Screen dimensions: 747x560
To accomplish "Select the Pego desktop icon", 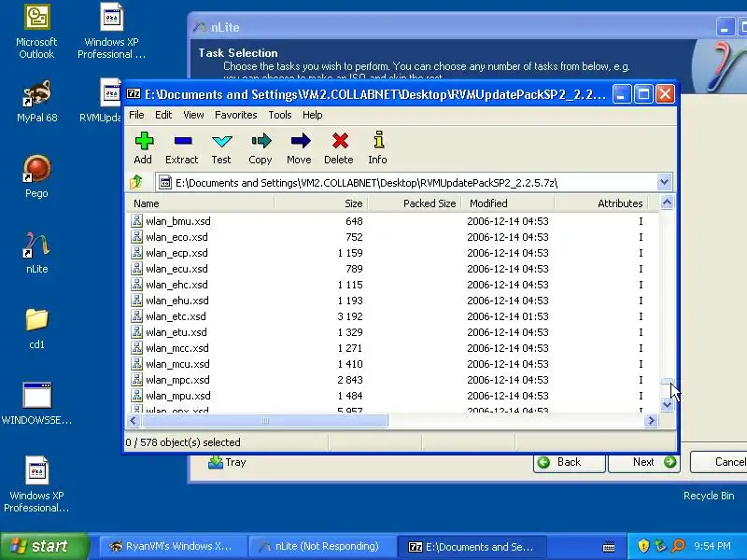I will [x=36, y=169].
